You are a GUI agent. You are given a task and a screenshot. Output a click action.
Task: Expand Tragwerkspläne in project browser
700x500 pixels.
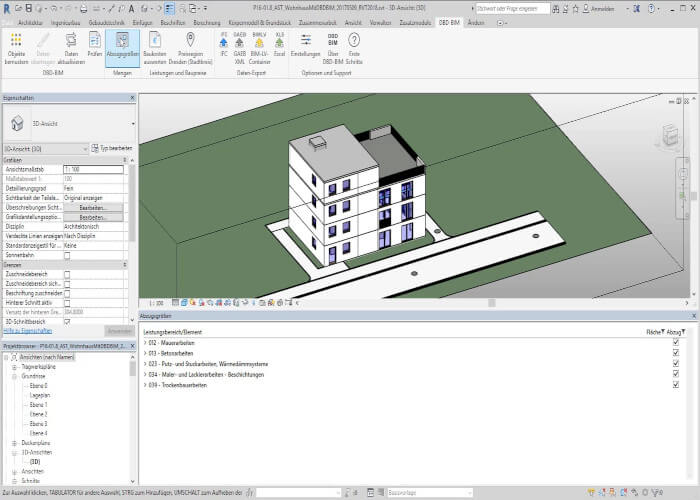point(14,367)
